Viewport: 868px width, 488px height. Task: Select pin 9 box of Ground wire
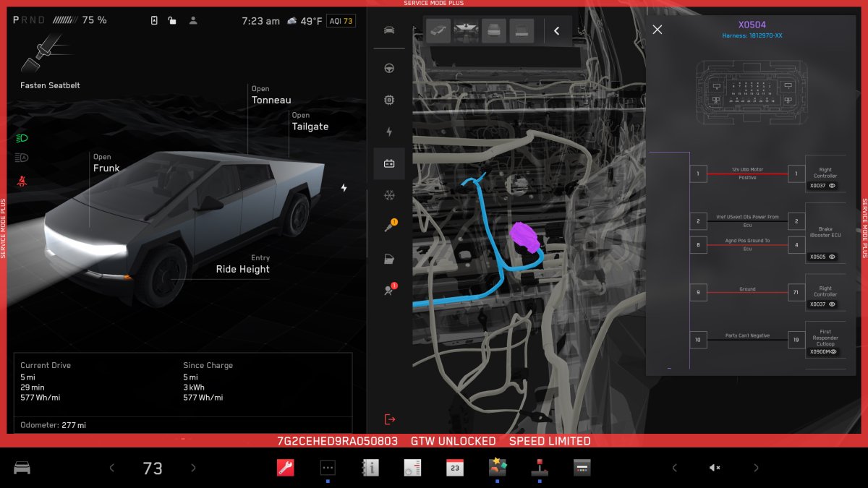698,293
